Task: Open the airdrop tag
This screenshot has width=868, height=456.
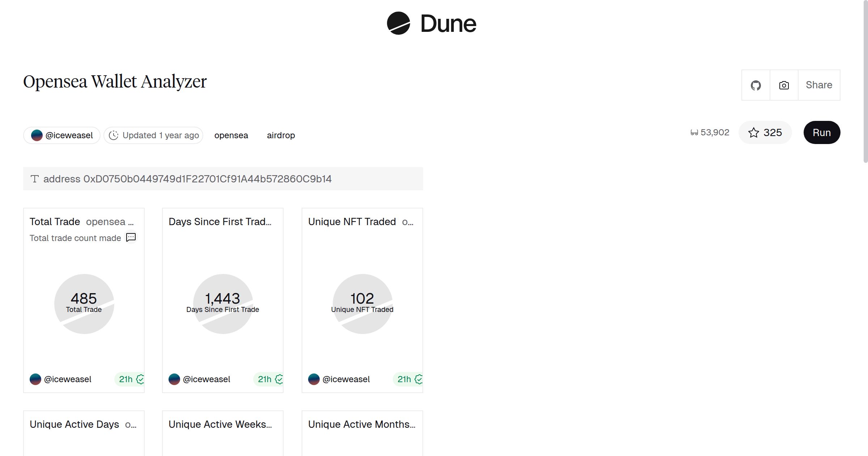Action: pyautogui.click(x=281, y=135)
